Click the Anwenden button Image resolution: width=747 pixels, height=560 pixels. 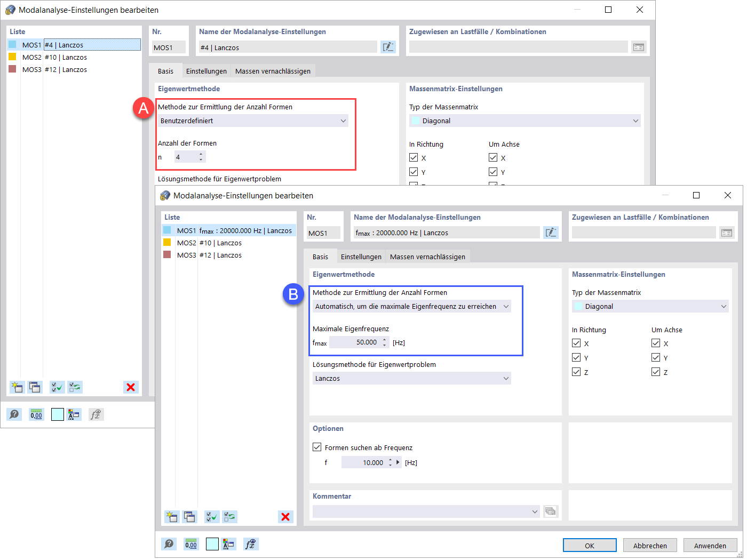[710, 545]
